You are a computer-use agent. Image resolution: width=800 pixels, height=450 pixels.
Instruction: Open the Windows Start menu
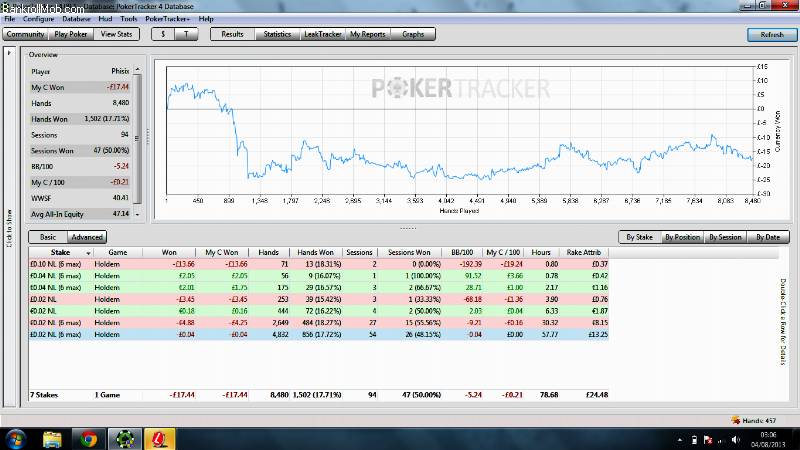(x=15, y=439)
